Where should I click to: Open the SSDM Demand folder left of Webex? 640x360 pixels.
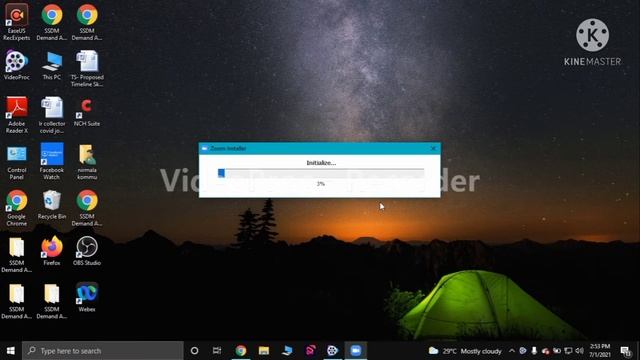pos(52,301)
